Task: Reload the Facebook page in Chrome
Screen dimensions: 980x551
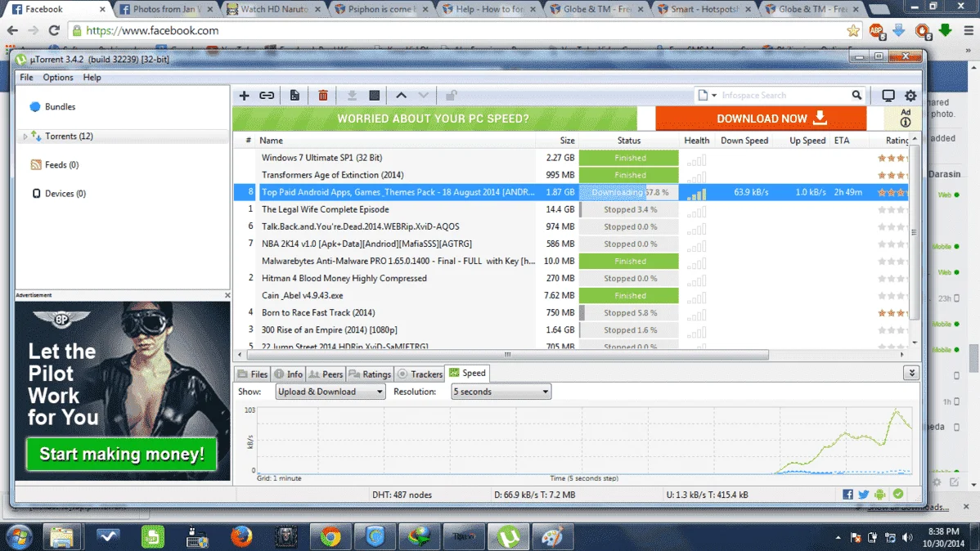Action: pos(54,30)
